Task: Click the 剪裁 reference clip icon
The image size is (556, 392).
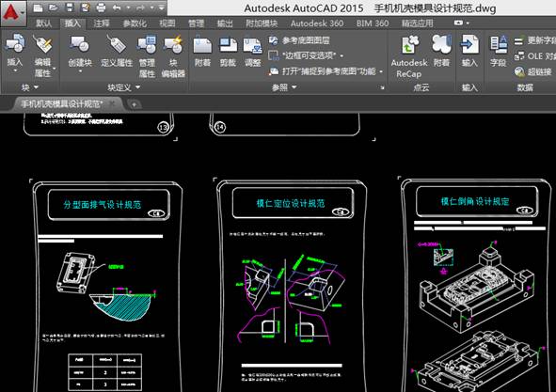Action: coord(228,45)
